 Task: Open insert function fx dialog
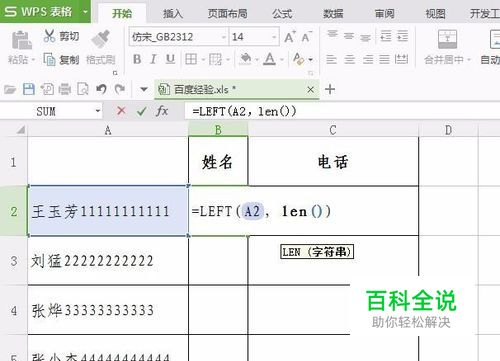coord(162,111)
